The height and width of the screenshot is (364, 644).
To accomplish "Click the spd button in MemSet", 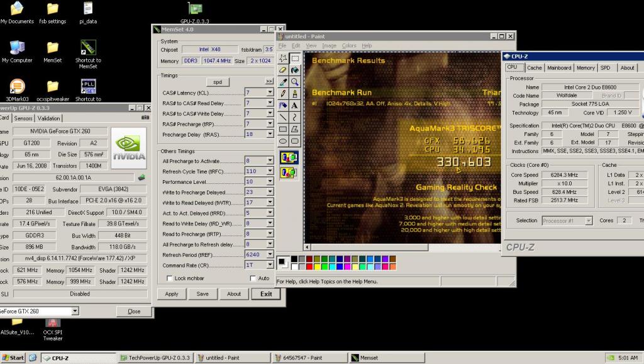I will click(218, 82).
